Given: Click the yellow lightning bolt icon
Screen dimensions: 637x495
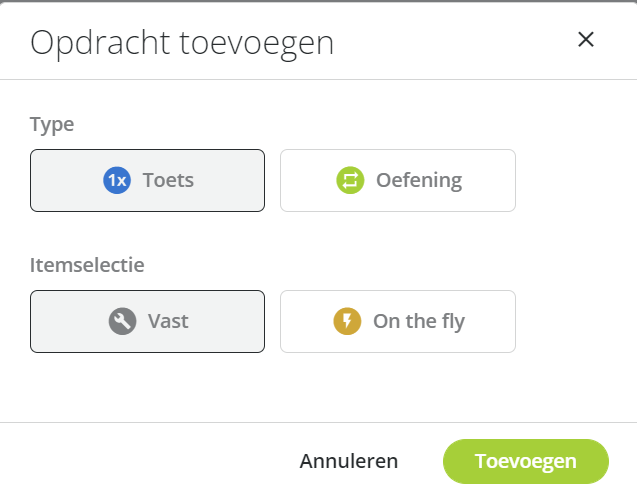Looking at the screenshot, I should pyautogui.click(x=347, y=321).
